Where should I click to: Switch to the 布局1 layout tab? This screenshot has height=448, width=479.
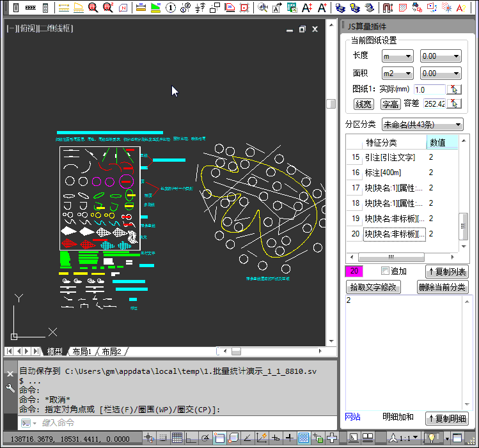coord(82,351)
